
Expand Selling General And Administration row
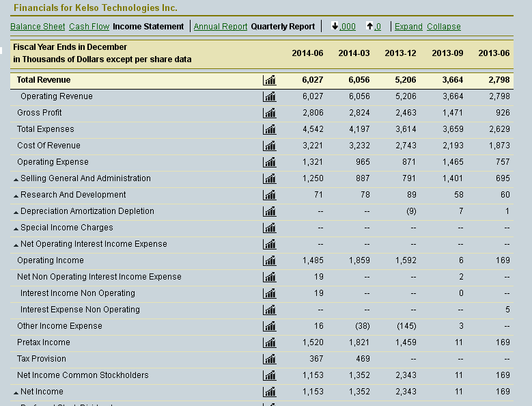tap(16, 179)
